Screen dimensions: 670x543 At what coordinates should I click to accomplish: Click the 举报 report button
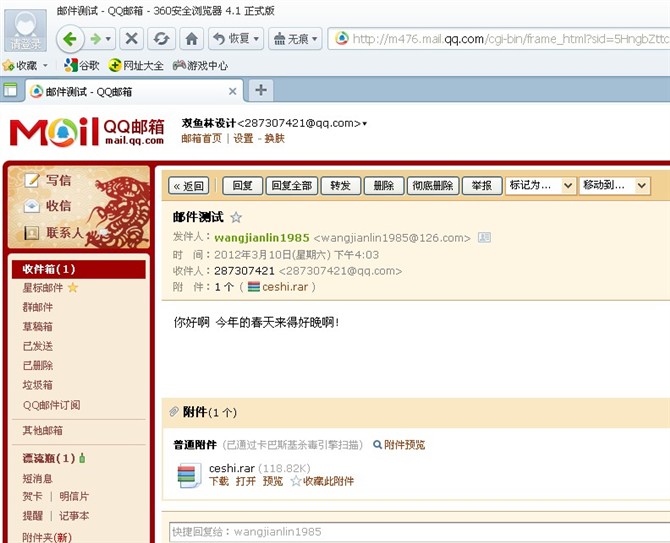[482, 186]
